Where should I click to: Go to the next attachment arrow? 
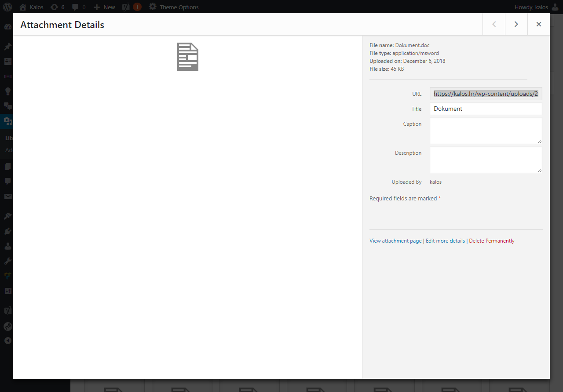tap(516, 24)
